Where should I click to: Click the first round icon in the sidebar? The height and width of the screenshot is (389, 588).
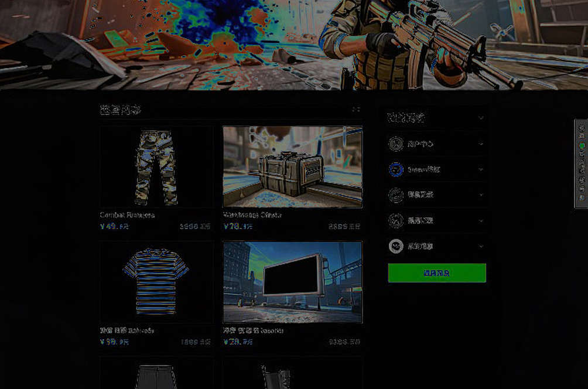pyautogui.click(x=396, y=144)
